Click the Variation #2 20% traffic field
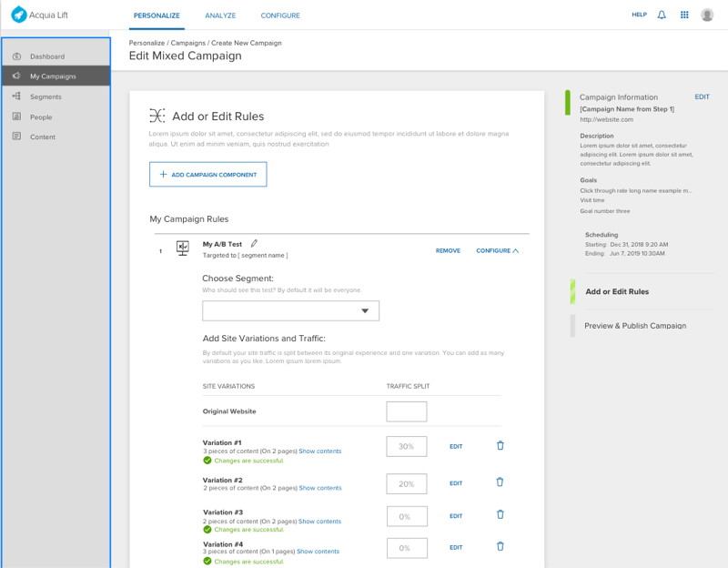 406,483
